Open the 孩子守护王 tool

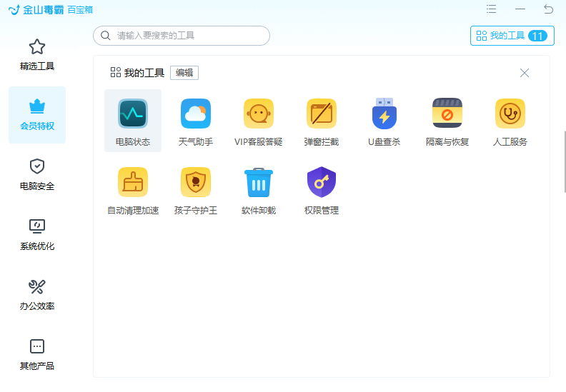click(x=196, y=190)
